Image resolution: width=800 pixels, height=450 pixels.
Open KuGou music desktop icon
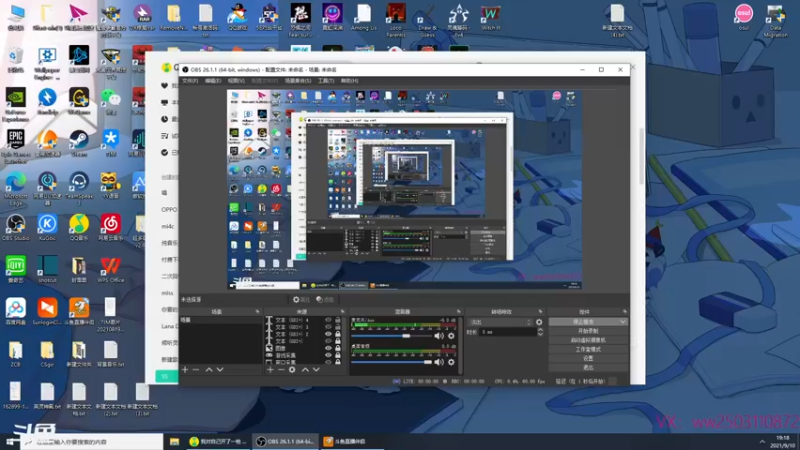(x=47, y=227)
